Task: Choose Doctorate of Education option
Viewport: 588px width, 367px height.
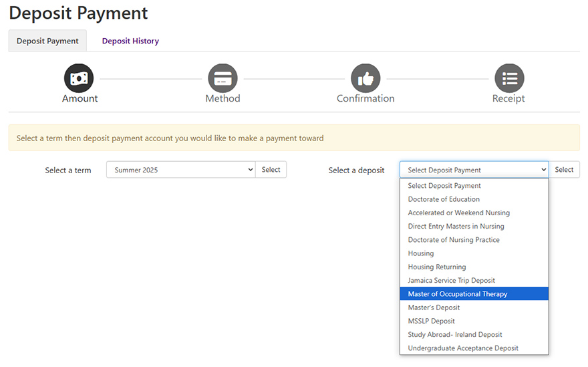Action: (x=474, y=199)
